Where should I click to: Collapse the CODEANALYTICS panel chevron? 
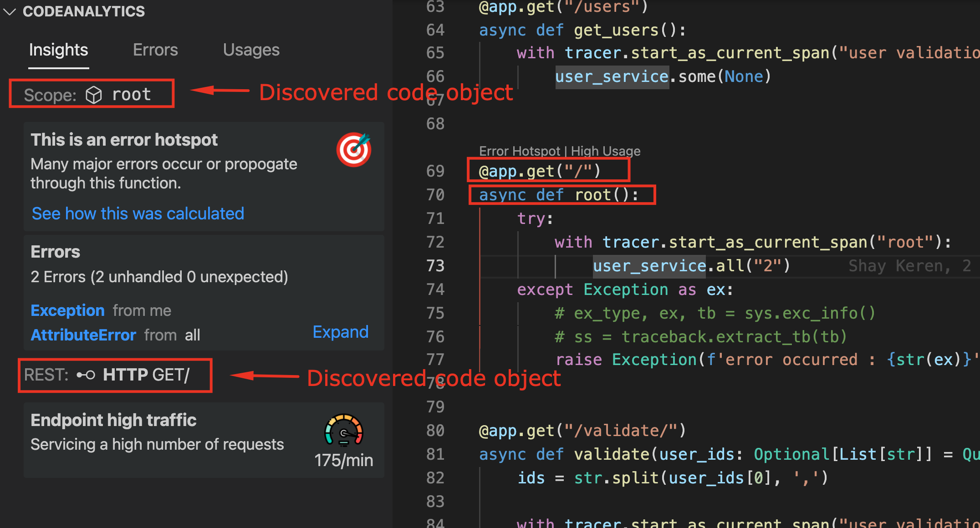pyautogui.click(x=10, y=12)
